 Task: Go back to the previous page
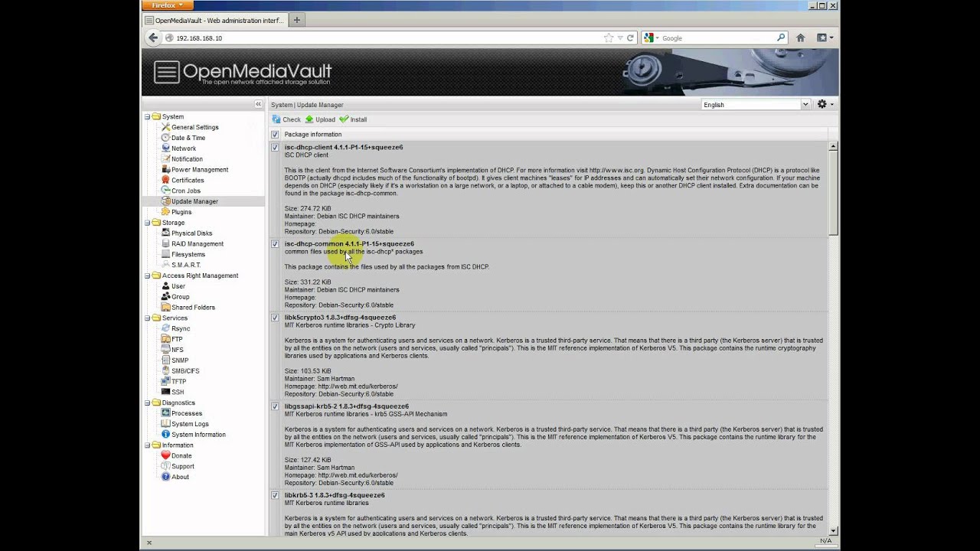[152, 37]
